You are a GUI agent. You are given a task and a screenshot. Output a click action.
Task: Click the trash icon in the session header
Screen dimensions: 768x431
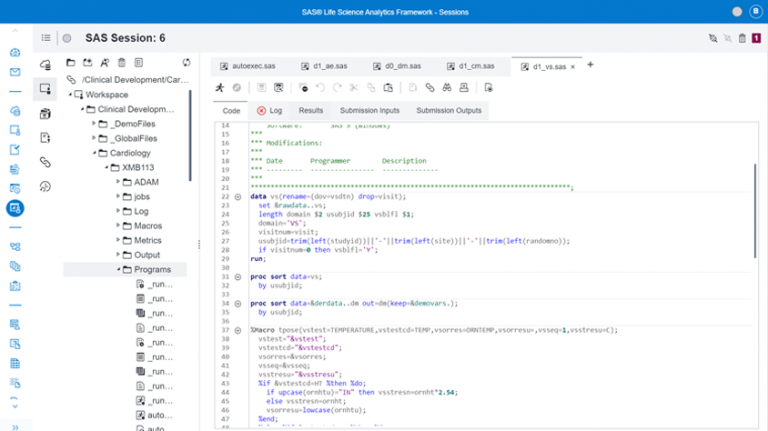741,38
